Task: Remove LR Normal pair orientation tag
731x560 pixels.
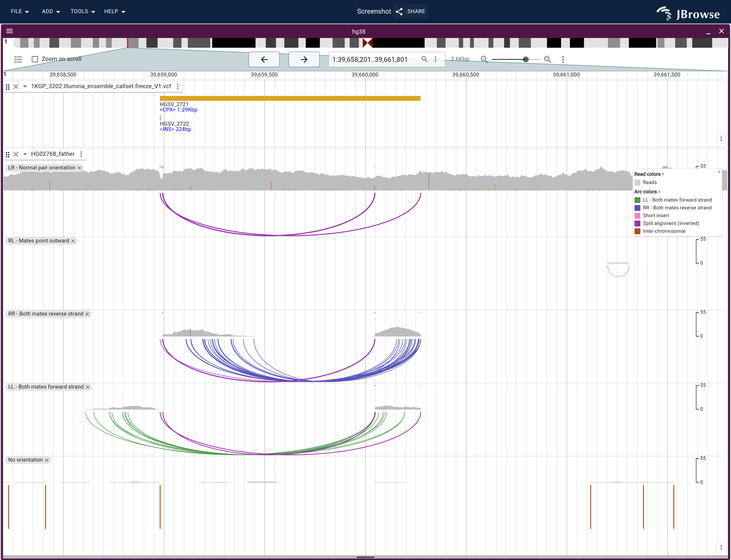Action: tap(79, 168)
